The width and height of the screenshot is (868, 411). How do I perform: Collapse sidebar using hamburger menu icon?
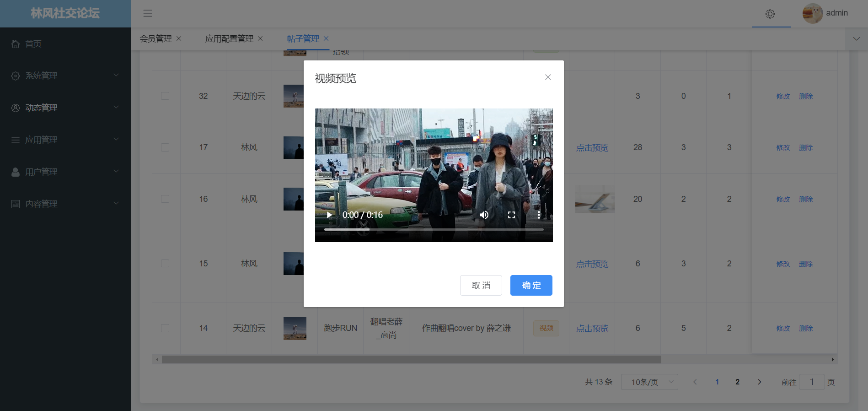pyautogui.click(x=147, y=13)
